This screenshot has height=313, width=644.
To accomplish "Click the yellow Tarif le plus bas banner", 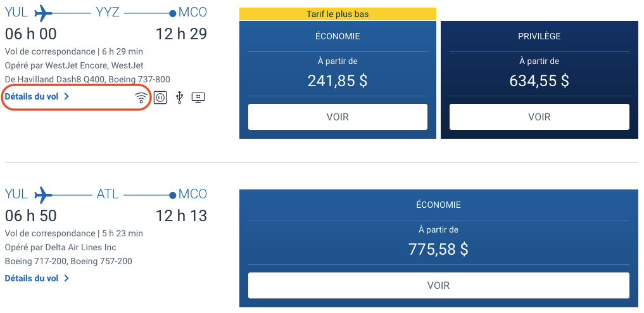I will (338, 14).
